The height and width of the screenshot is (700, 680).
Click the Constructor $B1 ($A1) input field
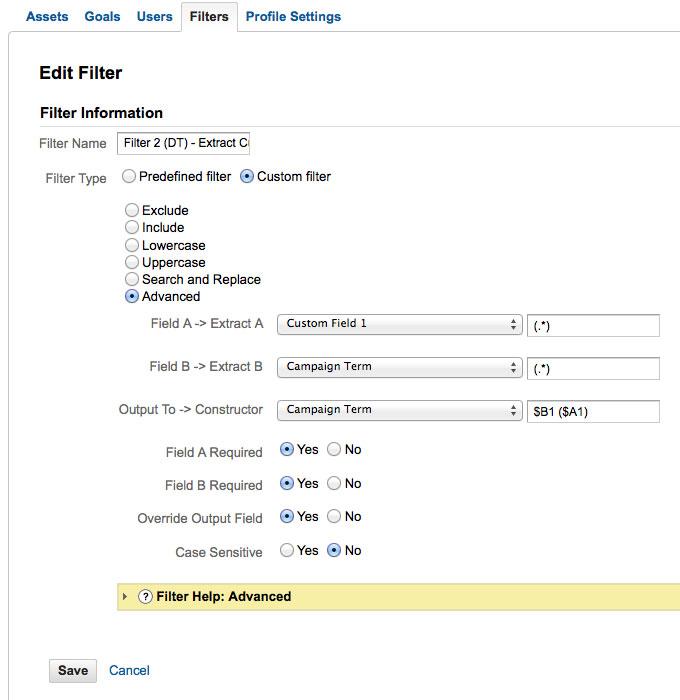pyautogui.click(x=592, y=411)
